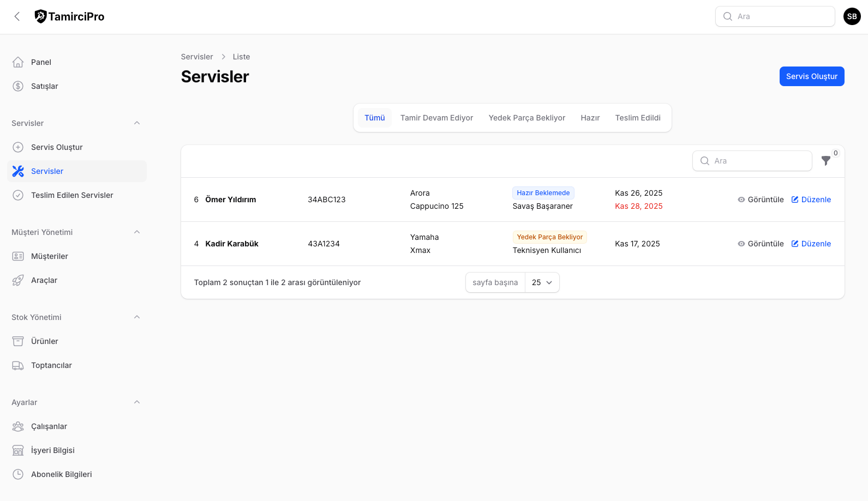
Task: Select the Teslim Edildi tab
Action: coord(637,118)
